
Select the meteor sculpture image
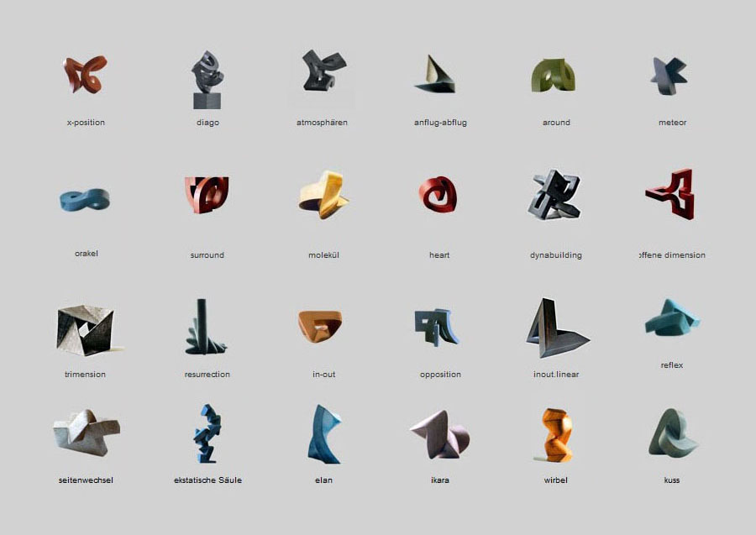(x=669, y=76)
